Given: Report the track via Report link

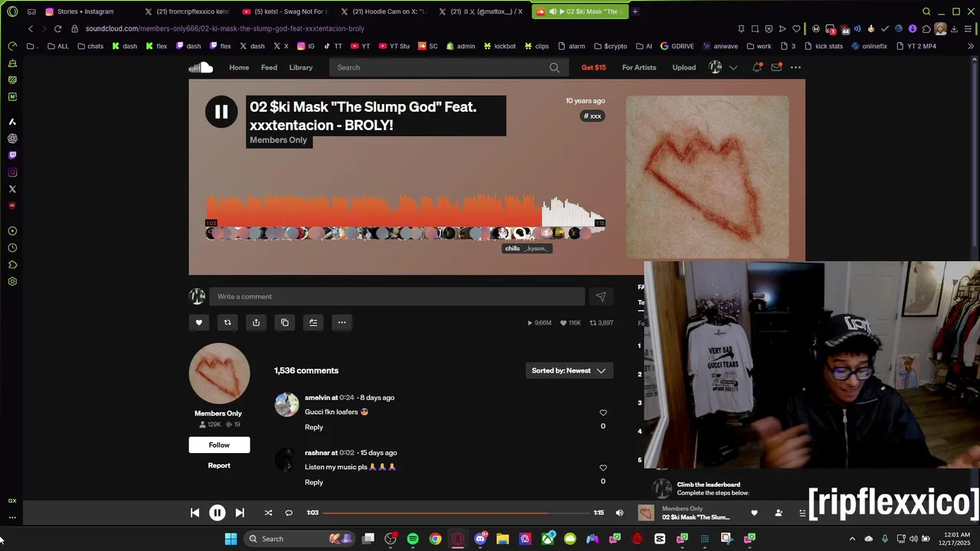Looking at the screenshot, I should point(219,465).
